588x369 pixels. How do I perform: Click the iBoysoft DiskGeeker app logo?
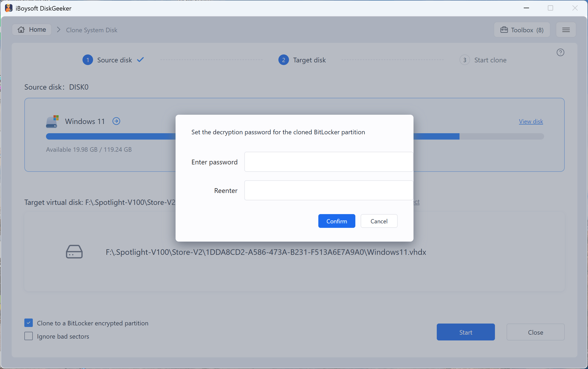click(x=8, y=8)
